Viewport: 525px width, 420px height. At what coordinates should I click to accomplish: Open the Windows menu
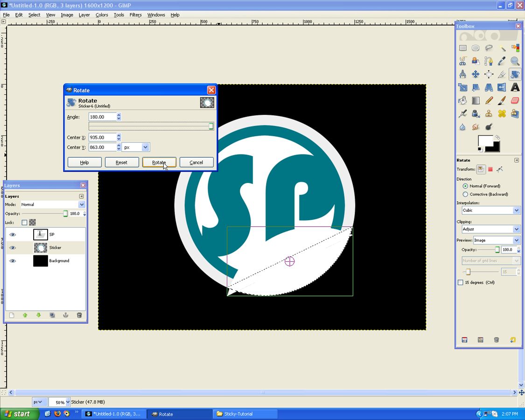tap(156, 15)
